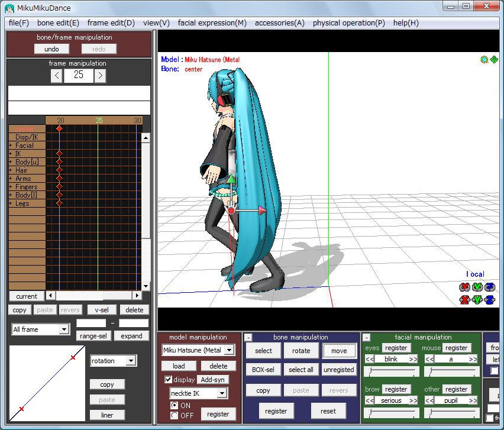Expand the IK bone group

pyautogui.click(x=11, y=154)
